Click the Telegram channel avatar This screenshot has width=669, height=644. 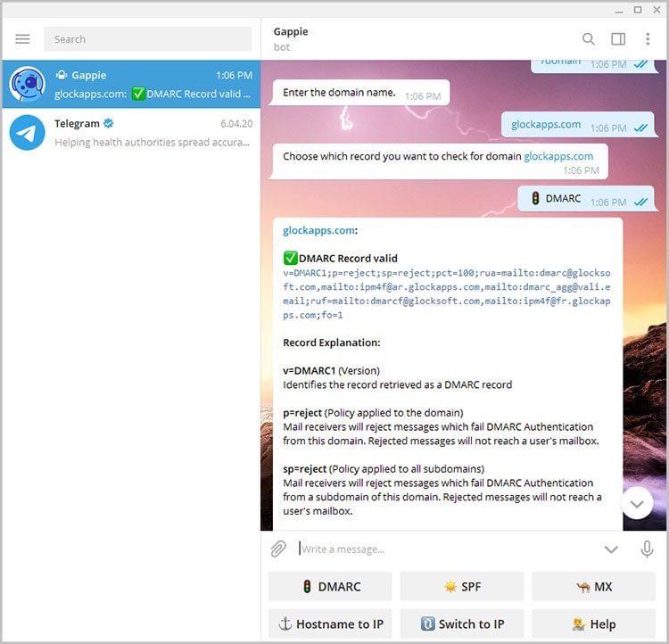pyautogui.click(x=28, y=132)
